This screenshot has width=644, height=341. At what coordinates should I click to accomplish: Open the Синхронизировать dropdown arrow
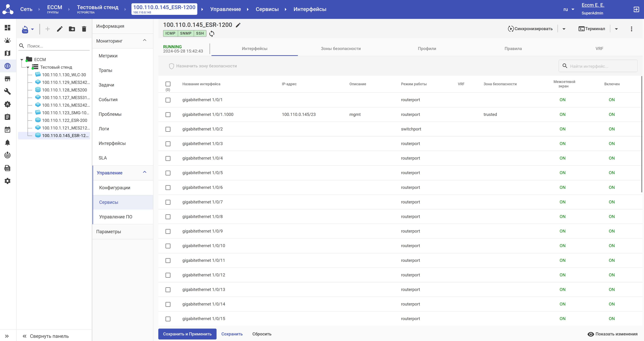click(x=564, y=29)
